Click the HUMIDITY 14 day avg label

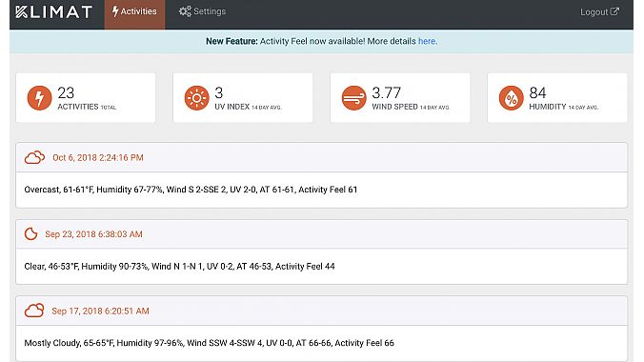point(564,107)
